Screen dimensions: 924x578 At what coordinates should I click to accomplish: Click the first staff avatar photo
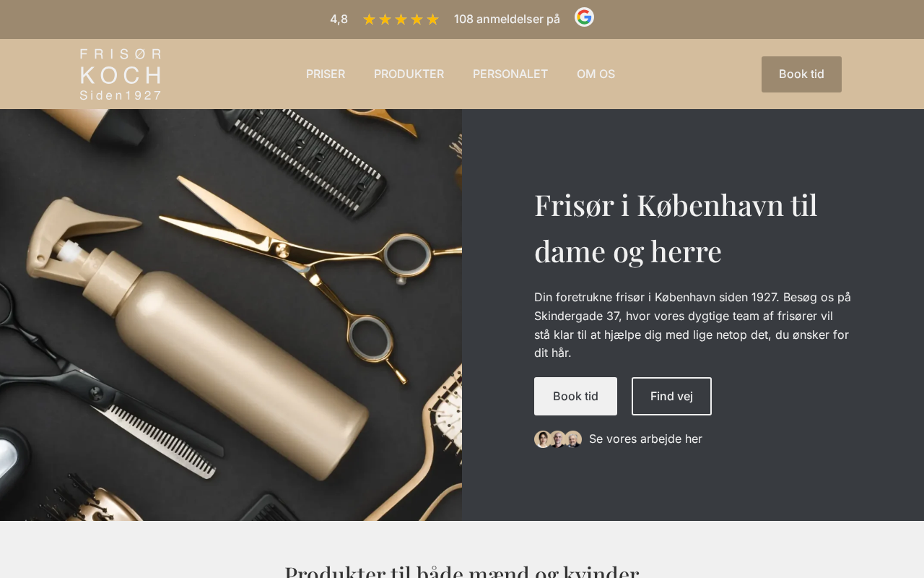coord(543,439)
